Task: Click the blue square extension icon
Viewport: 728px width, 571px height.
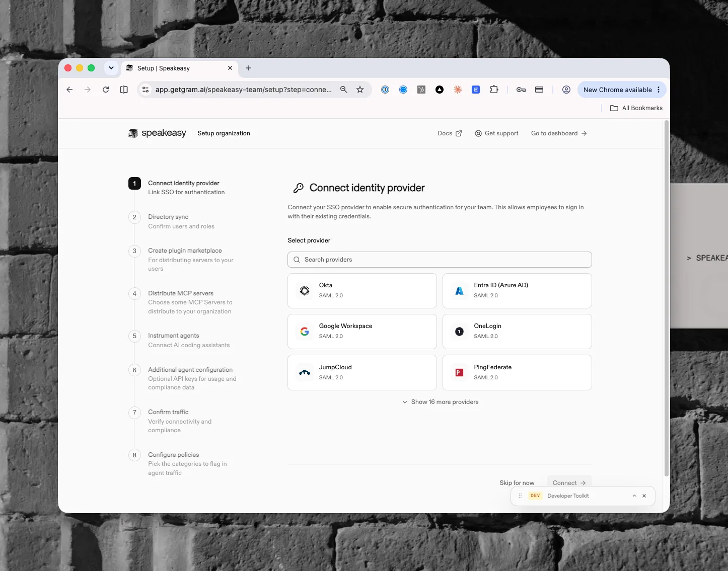Action: (x=476, y=90)
